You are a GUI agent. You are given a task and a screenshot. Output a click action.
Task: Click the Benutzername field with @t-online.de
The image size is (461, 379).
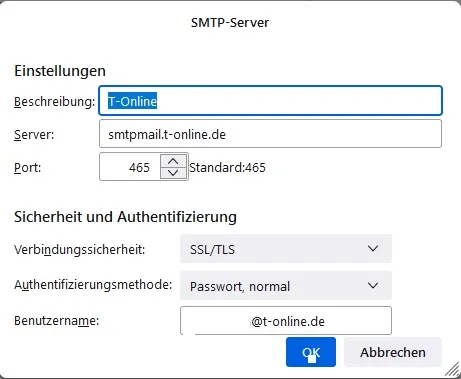286,321
